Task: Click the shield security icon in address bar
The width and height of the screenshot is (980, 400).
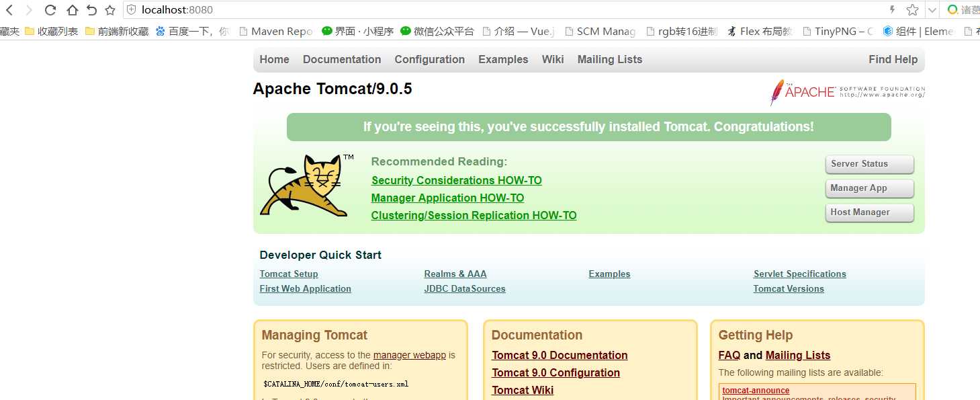Action: [131, 10]
